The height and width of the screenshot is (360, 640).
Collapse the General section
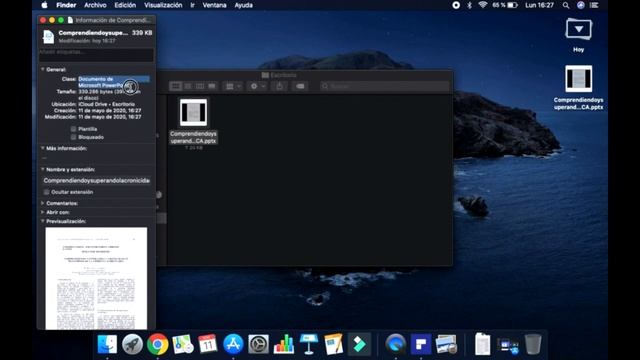(x=42, y=69)
